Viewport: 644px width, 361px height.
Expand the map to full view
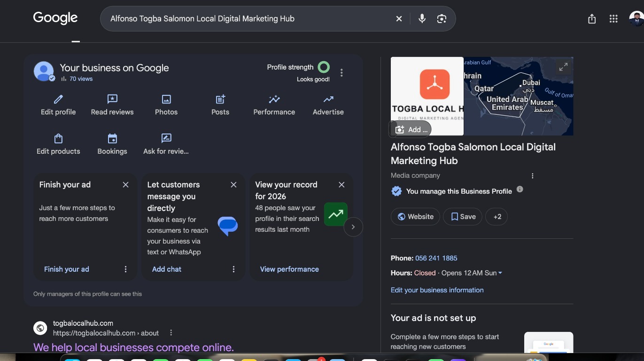click(563, 67)
